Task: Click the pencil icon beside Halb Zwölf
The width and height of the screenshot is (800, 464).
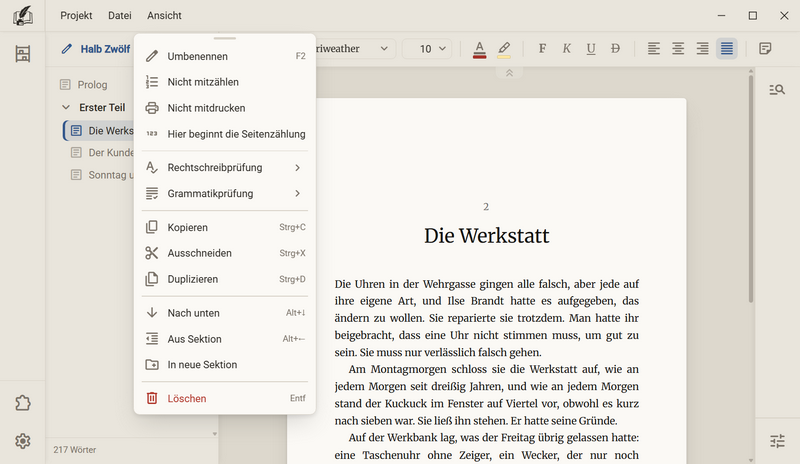Action: coord(66,49)
